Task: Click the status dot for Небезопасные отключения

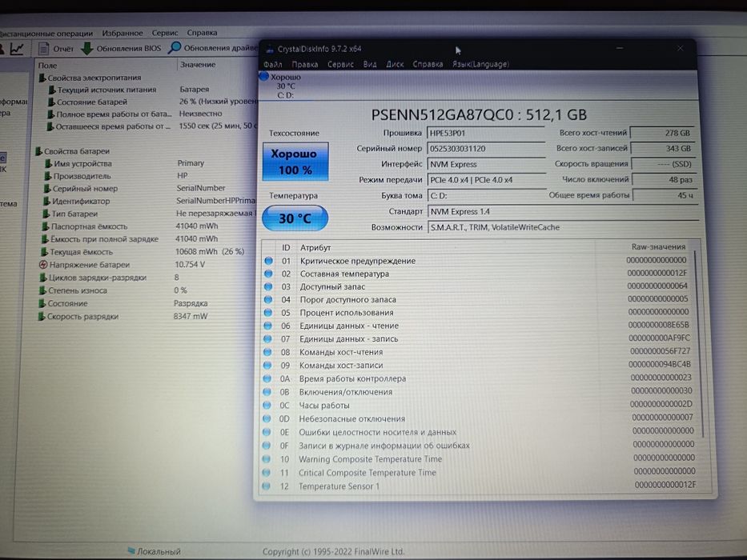Action: tap(267, 418)
